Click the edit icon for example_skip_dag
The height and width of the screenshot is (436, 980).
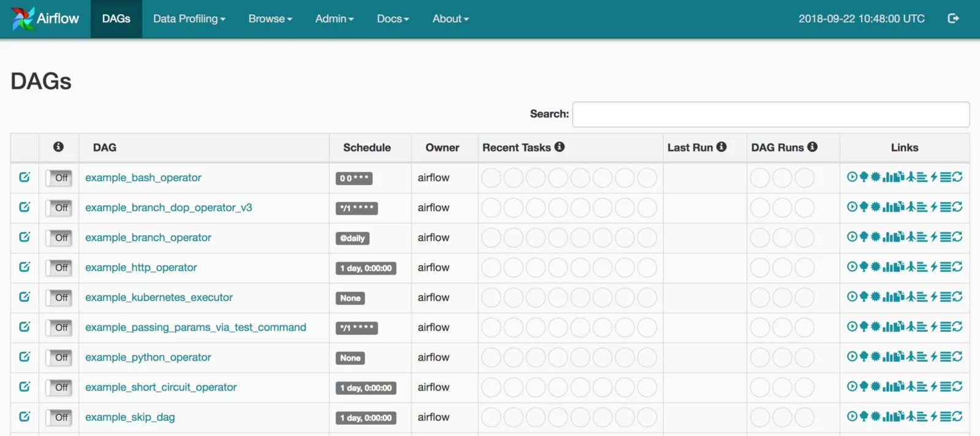pyautogui.click(x=24, y=417)
